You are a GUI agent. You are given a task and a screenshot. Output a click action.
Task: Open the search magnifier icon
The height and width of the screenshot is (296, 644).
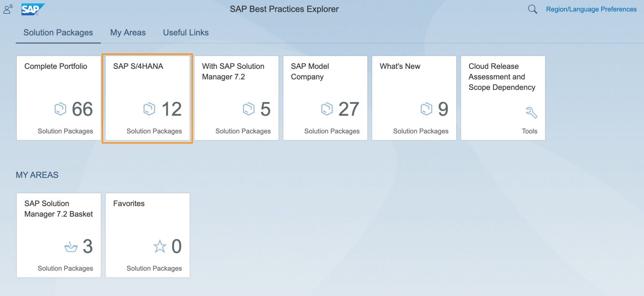point(532,9)
